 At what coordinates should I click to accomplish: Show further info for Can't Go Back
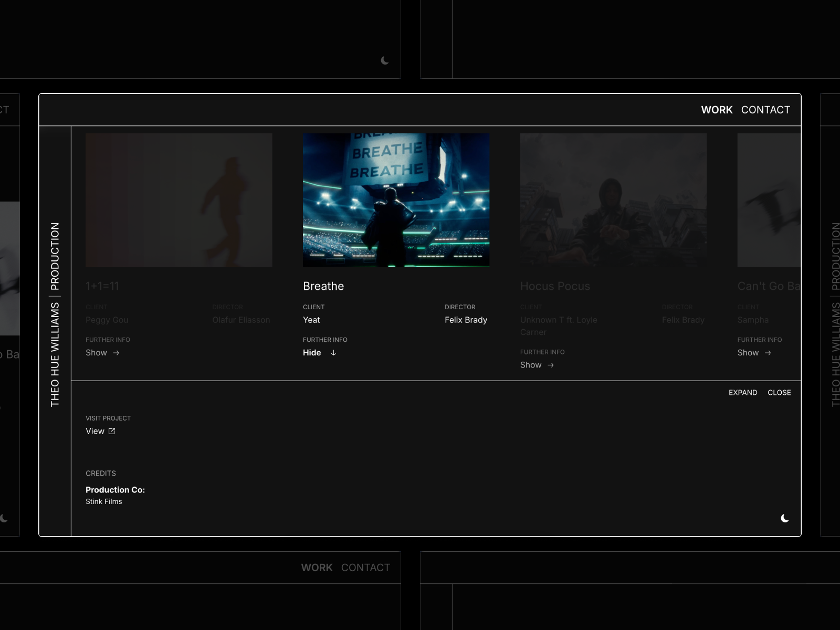point(754,353)
